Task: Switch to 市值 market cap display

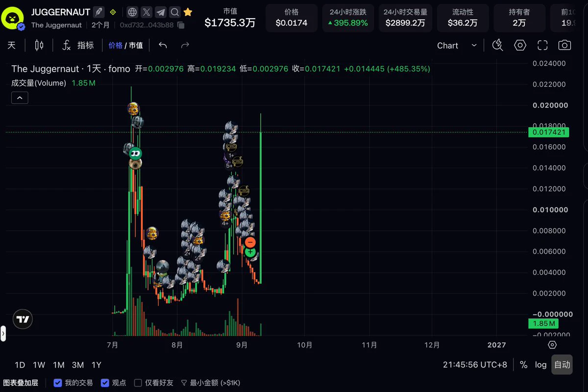Action: [136, 45]
